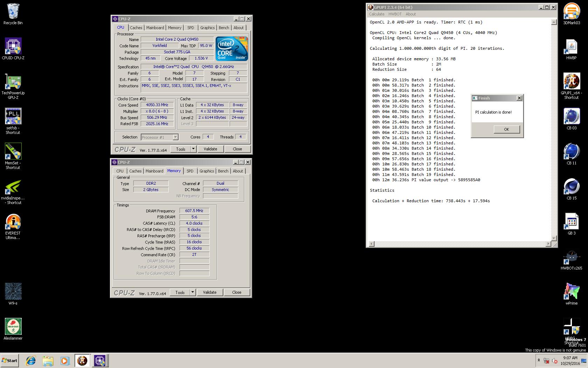588x368 pixels.
Task: Click Tools button in lower CPU-Z window
Action: 180,292
